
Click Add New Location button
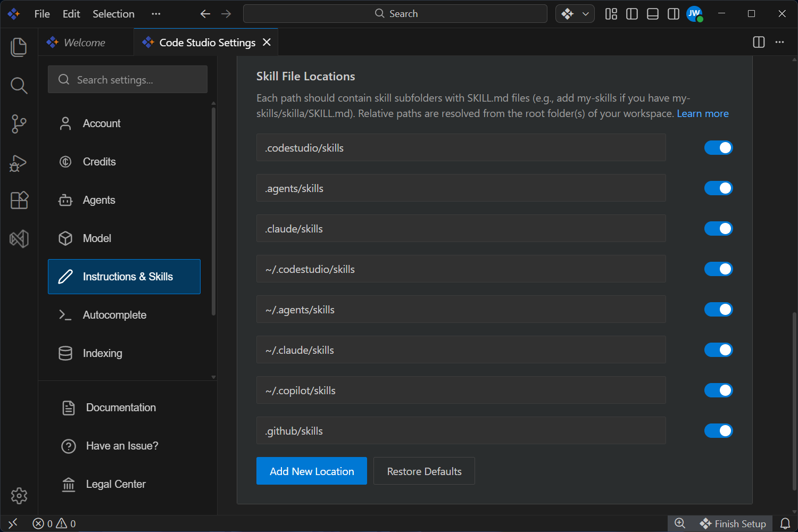tap(312, 471)
